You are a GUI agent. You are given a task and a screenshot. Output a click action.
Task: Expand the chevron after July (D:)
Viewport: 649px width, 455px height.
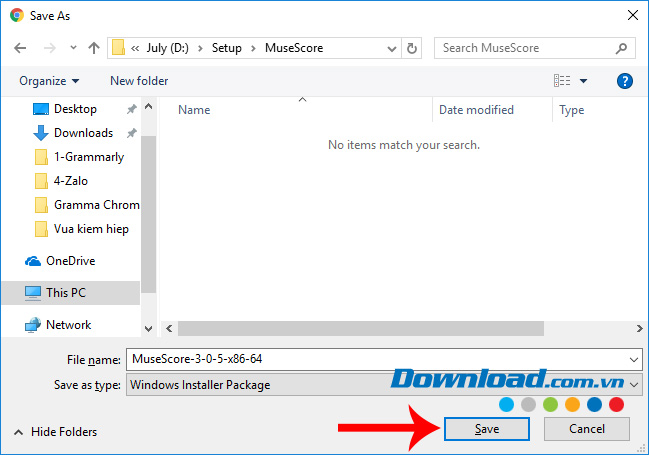(200, 49)
